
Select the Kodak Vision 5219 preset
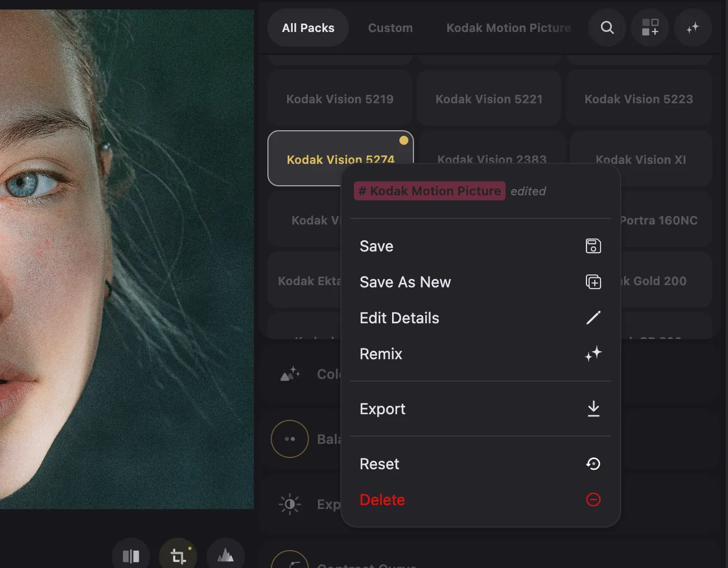pyautogui.click(x=340, y=99)
